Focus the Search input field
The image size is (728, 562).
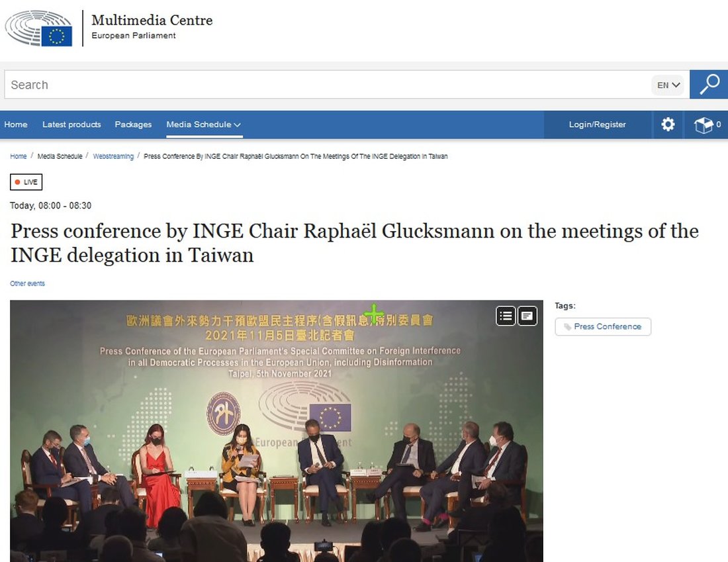pyautogui.click(x=328, y=85)
